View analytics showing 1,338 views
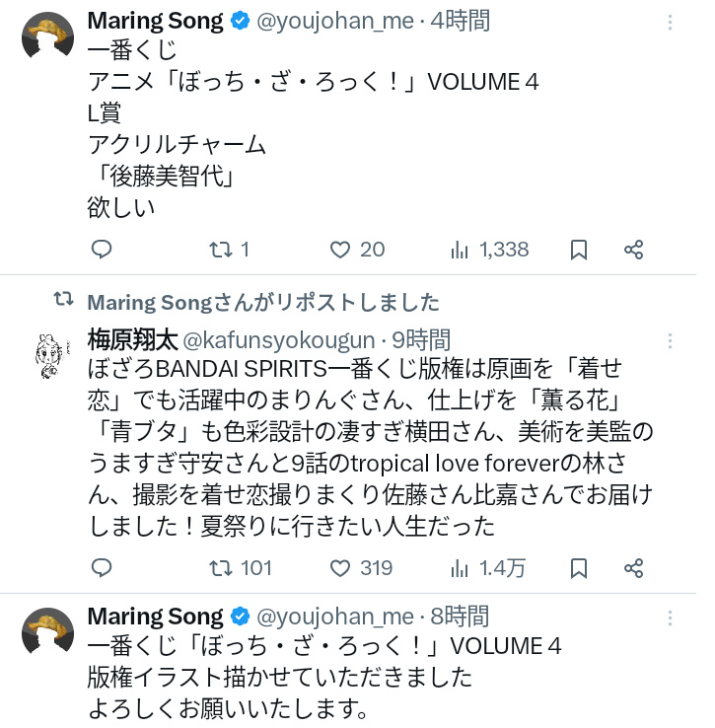The image size is (715, 728). [x=489, y=250]
